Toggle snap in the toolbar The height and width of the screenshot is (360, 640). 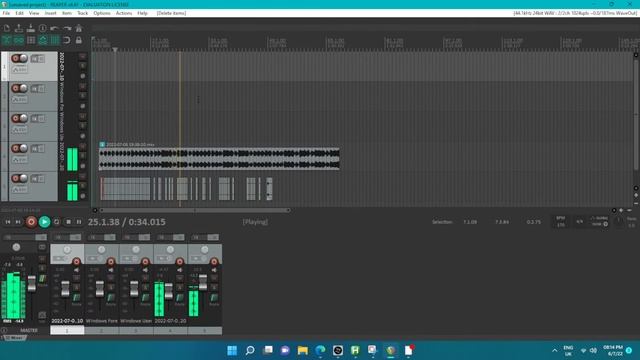point(67,40)
